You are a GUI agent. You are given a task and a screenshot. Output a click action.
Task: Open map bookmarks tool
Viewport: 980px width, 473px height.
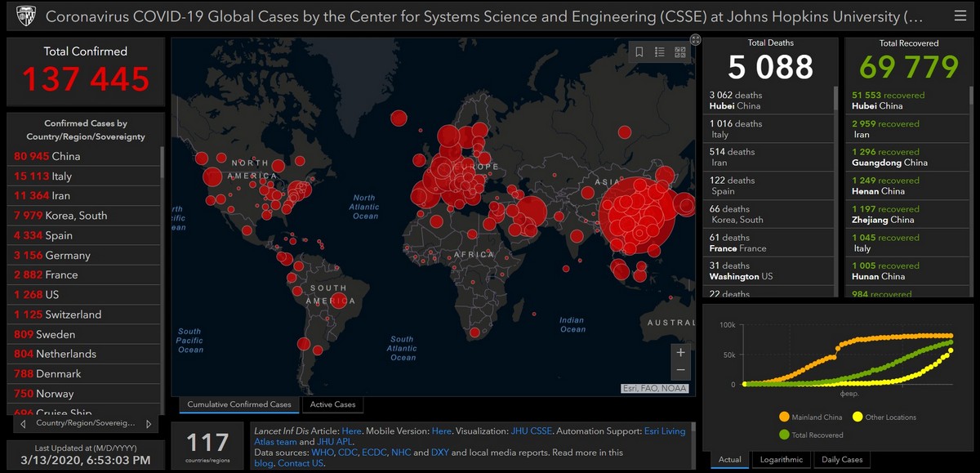[x=639, y=52]
